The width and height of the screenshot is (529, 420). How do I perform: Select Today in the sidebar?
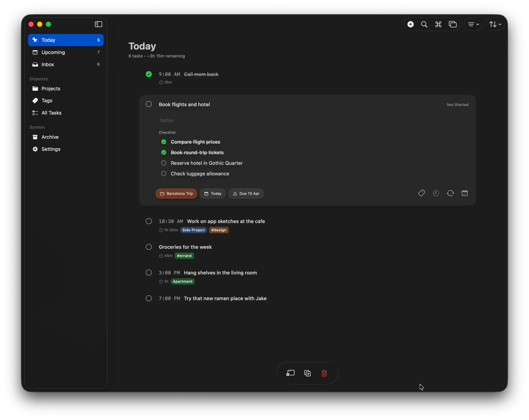click(x=66, y=40)
